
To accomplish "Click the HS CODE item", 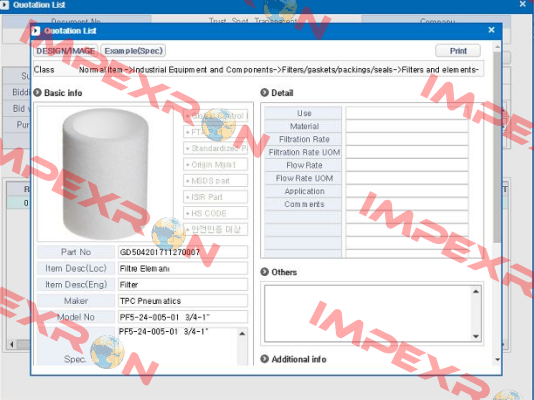I will pos(216,213).
